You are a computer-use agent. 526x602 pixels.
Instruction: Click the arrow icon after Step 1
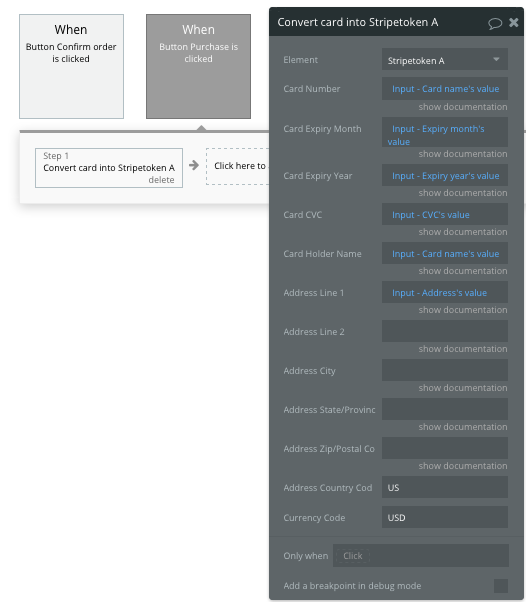tap(194, 165)
